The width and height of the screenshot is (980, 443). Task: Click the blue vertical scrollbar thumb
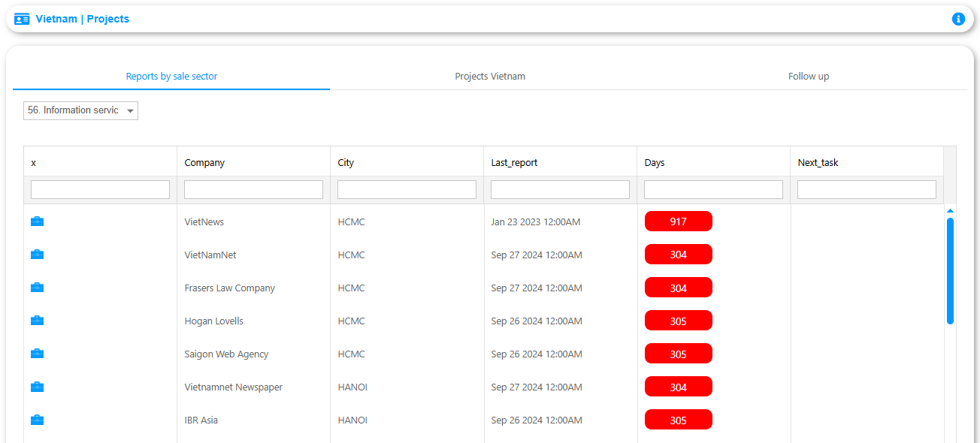coord(950,271)
